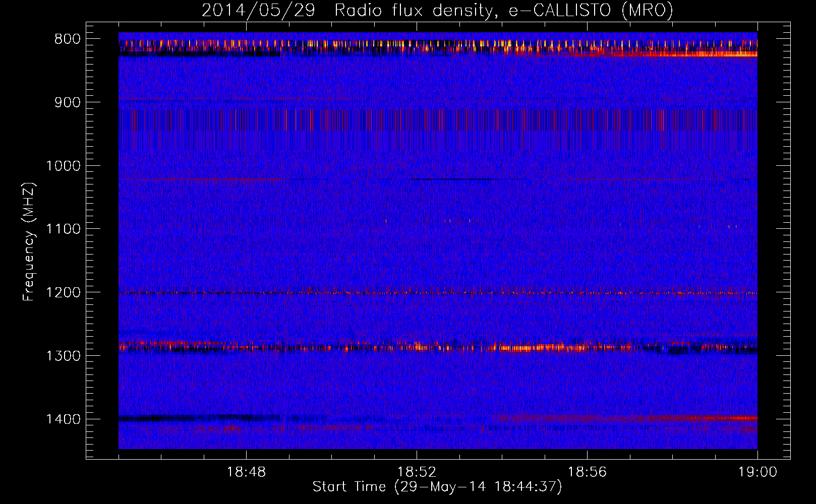Click the 1200 frequency tick label
The image size is (816, 504).
coord(63,292)
